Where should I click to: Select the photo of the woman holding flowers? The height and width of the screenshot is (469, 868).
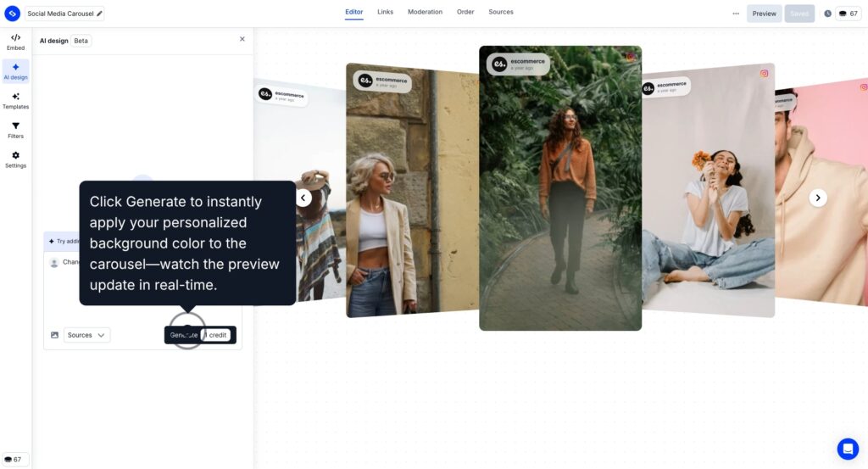click(708, 191)
